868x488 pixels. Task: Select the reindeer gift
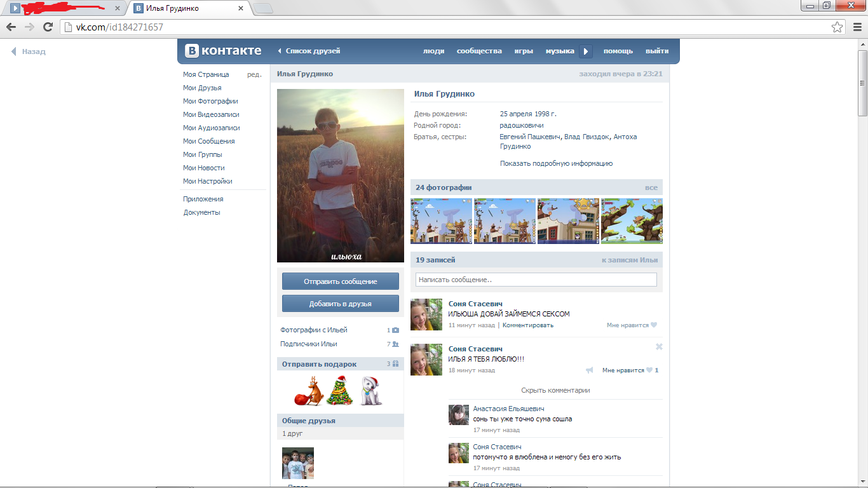pos(308,391)
